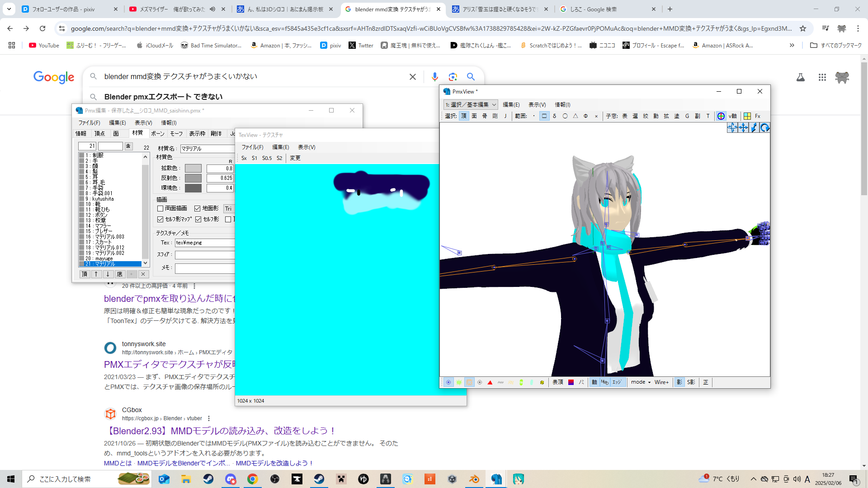The image size is (868, 488).
Task: Open ファイル(F) menu in TexView window
Action: coord(252,147)
